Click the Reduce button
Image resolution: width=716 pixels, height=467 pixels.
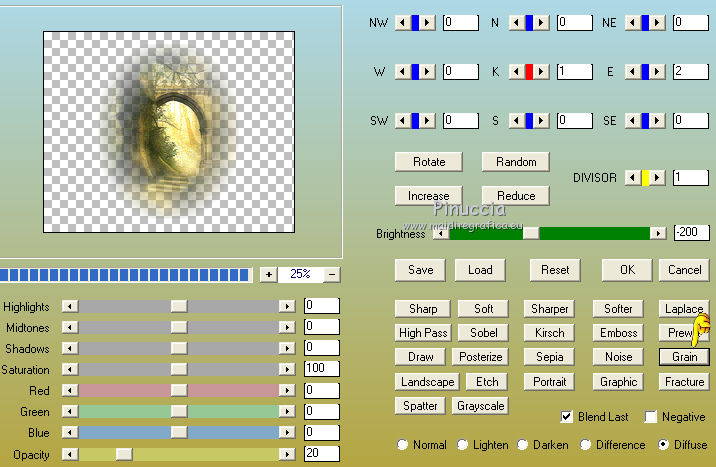516,196
